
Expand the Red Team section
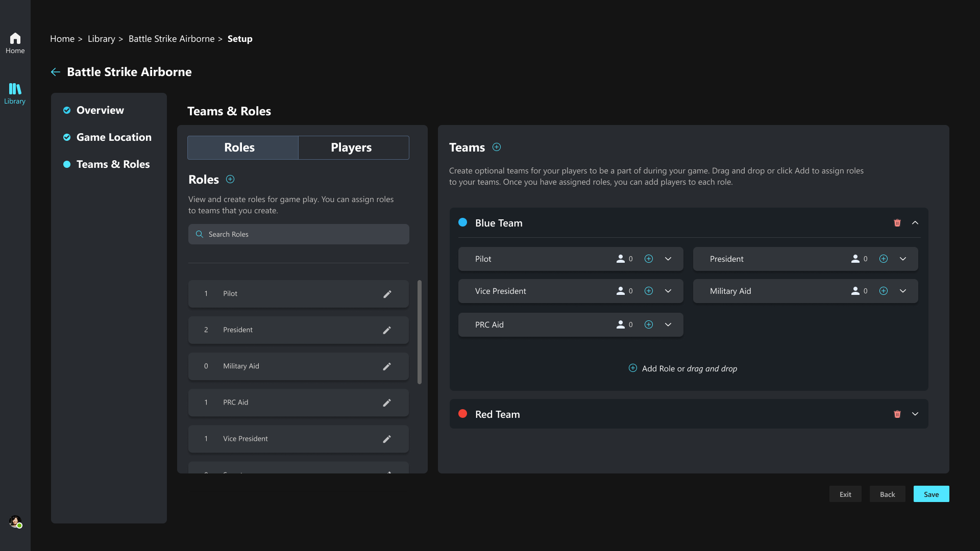[x=915, y=414]
